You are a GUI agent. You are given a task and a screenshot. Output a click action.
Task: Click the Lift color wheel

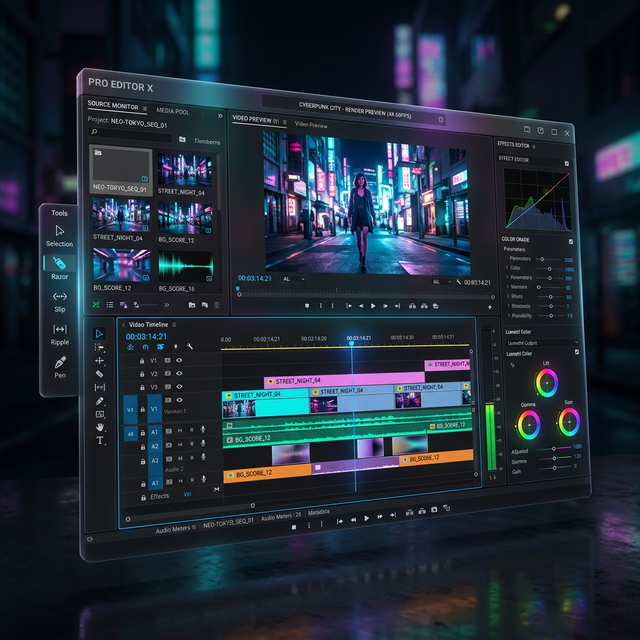coord(547,383)
